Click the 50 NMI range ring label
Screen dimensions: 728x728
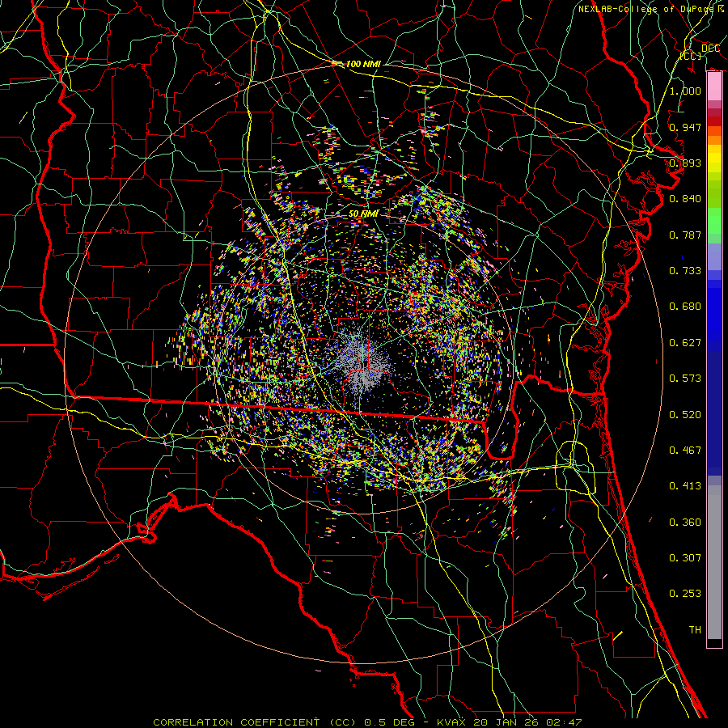tap(363, 214)
